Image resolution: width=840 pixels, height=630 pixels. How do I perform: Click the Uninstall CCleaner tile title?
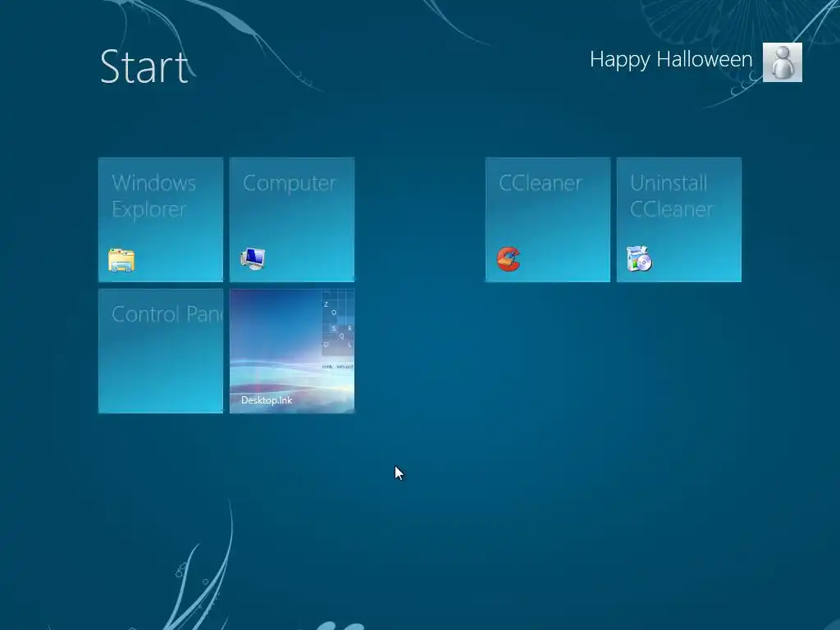tap(671, 196)
